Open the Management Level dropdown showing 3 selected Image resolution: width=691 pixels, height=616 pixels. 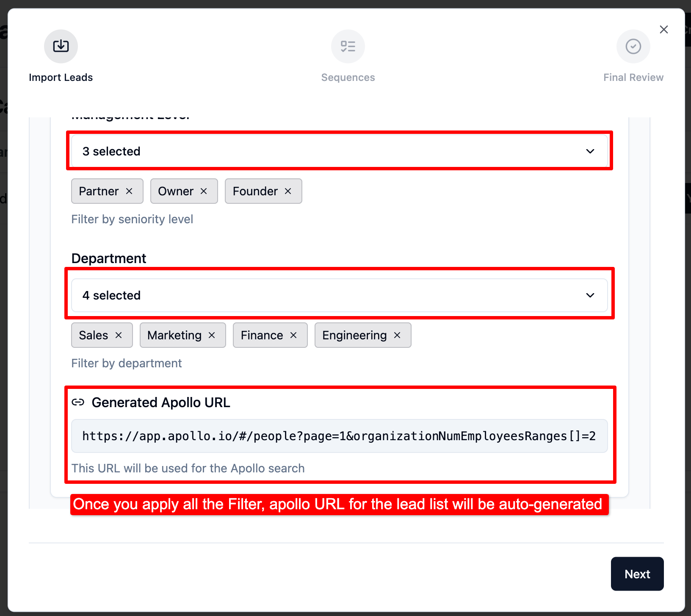[340, 151]
